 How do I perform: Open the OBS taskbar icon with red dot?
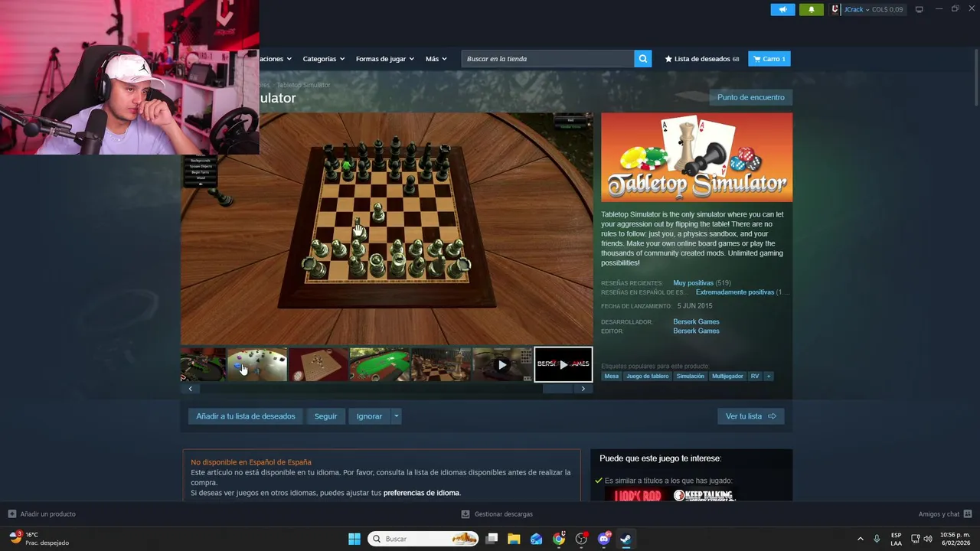[581, 539]
